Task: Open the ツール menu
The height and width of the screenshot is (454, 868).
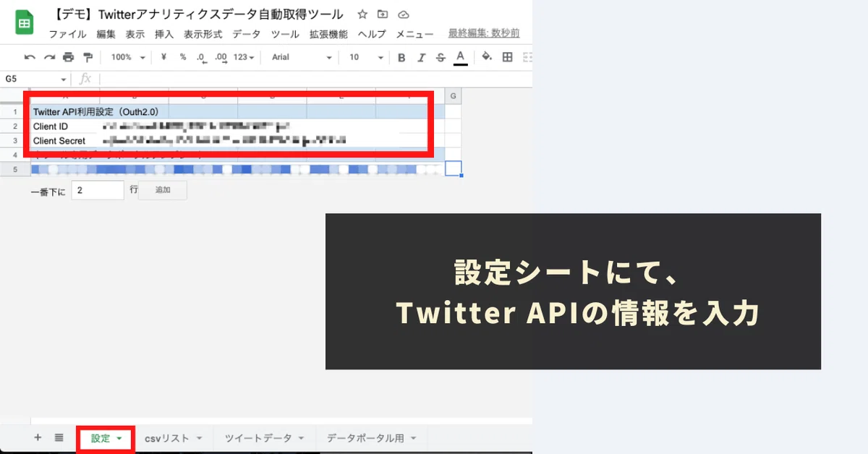Action: pos(285,34)
